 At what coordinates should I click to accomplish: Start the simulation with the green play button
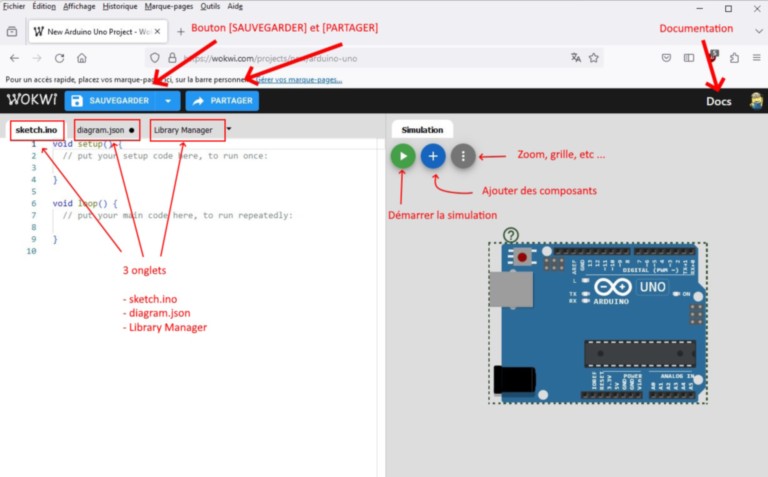[x=403, y=156]
